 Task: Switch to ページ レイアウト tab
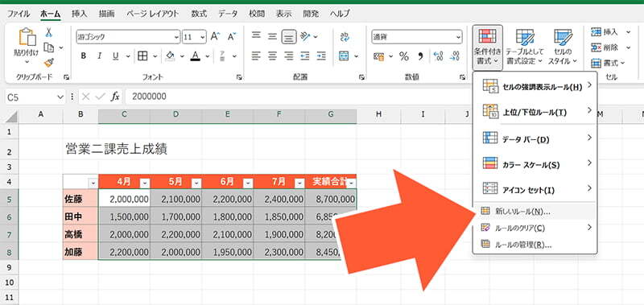[152, 14]
